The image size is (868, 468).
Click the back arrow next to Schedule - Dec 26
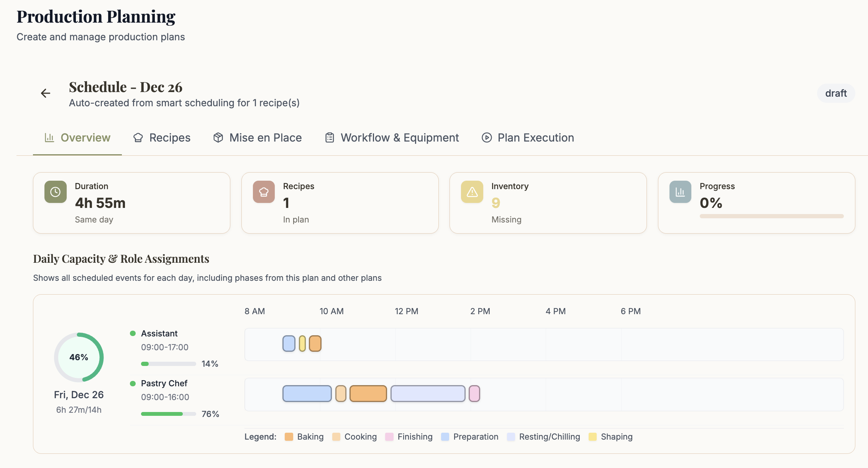46,93
